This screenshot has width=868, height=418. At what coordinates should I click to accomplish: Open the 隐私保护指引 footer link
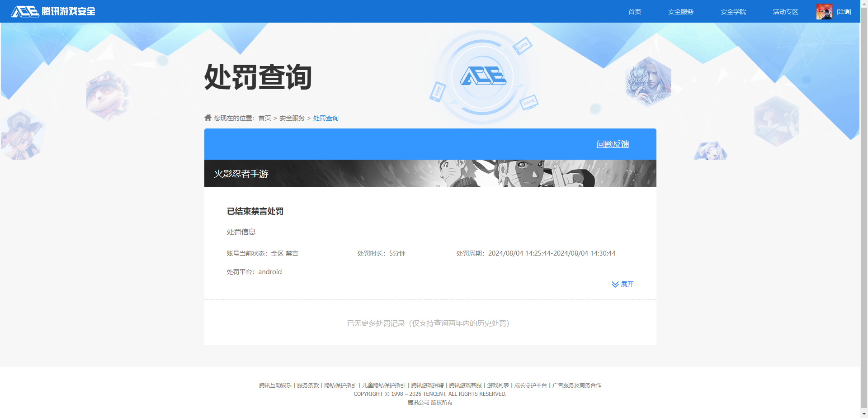pyautogui.click(x=340, y=385)
